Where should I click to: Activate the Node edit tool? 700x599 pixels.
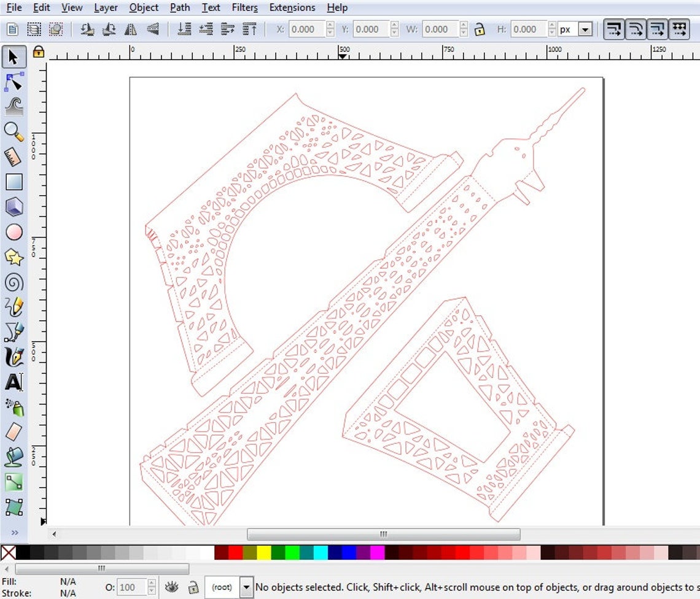pyautogui.click(x=14, y=82)
